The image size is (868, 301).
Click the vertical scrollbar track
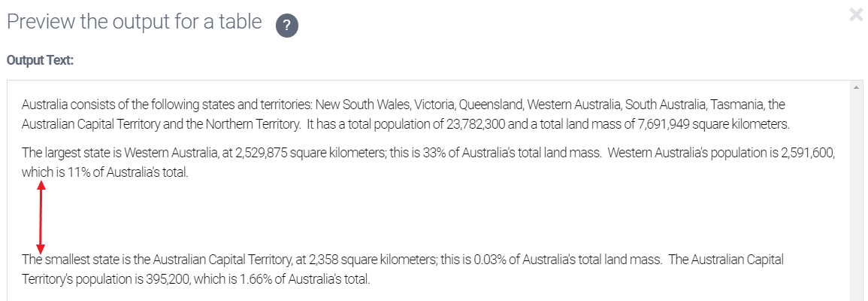856,196
